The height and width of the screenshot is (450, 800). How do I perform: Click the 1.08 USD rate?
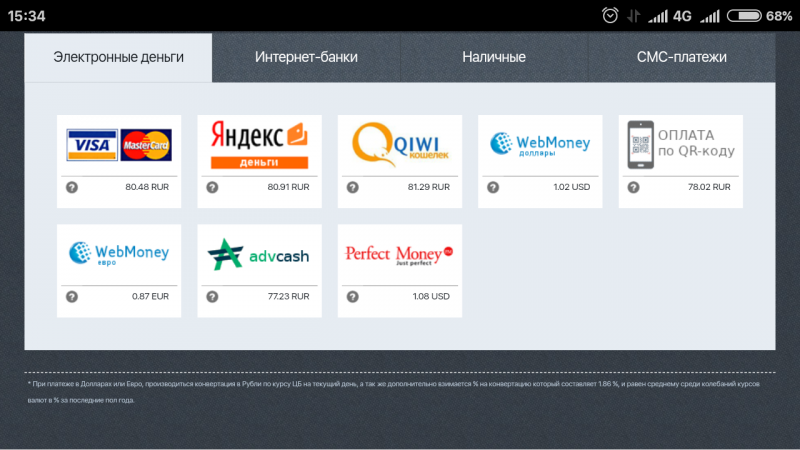click(431, 296)
